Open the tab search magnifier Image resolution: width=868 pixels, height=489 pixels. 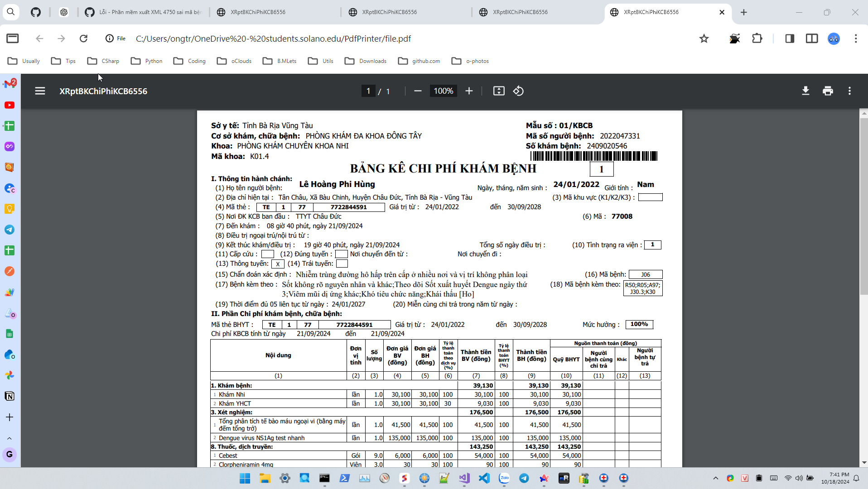tap(11, 12)
